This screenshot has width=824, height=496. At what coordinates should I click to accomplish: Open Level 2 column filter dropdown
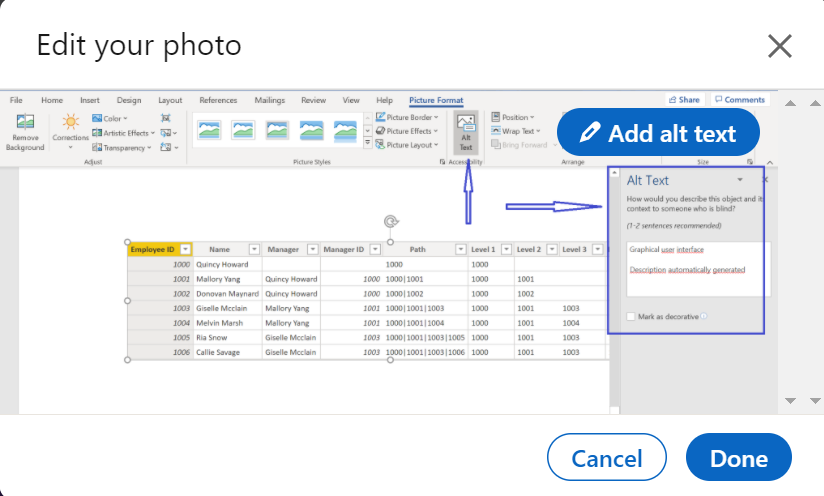pos(552,249)
